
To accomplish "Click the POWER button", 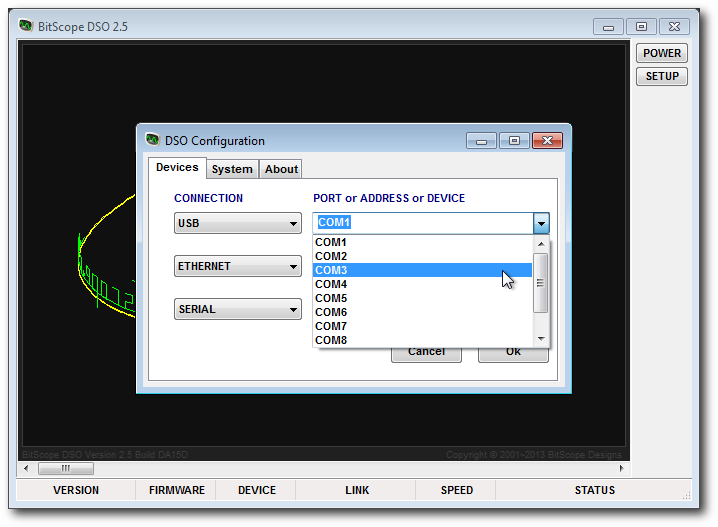I will pyautogui.click(x=662, y=53).
